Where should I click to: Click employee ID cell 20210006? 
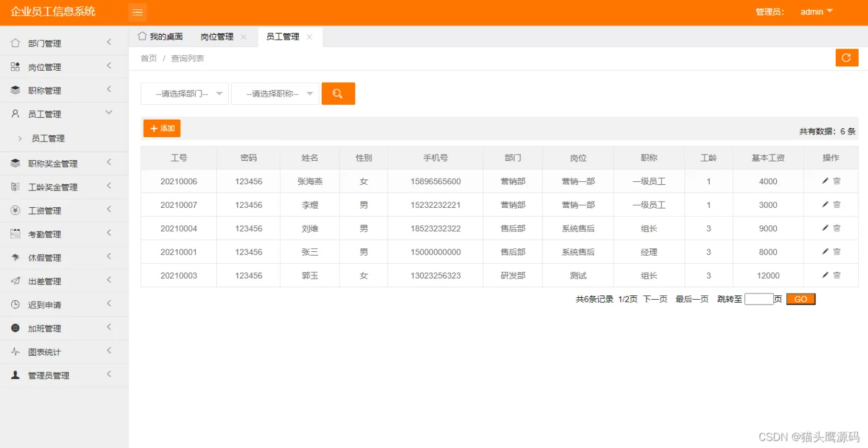click(179, 181)
